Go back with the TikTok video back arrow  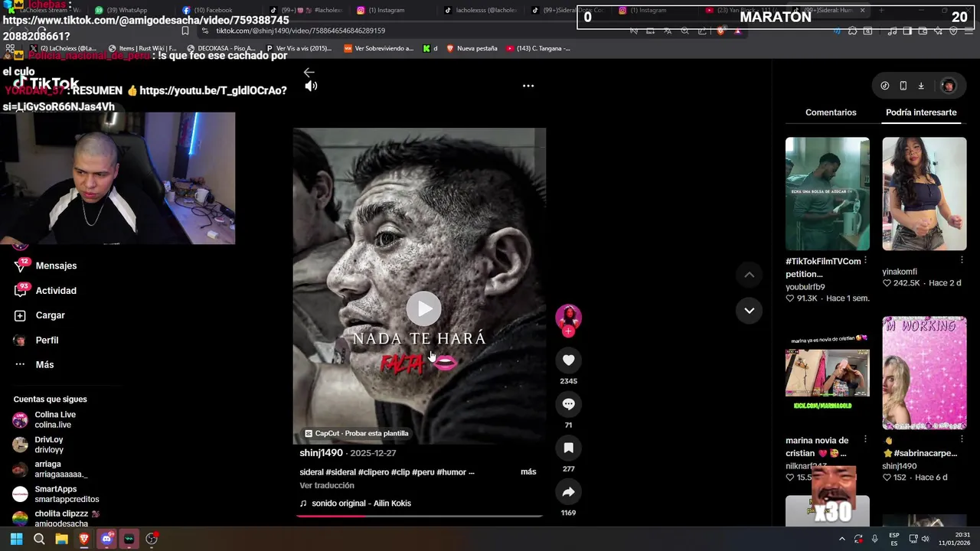309,72
